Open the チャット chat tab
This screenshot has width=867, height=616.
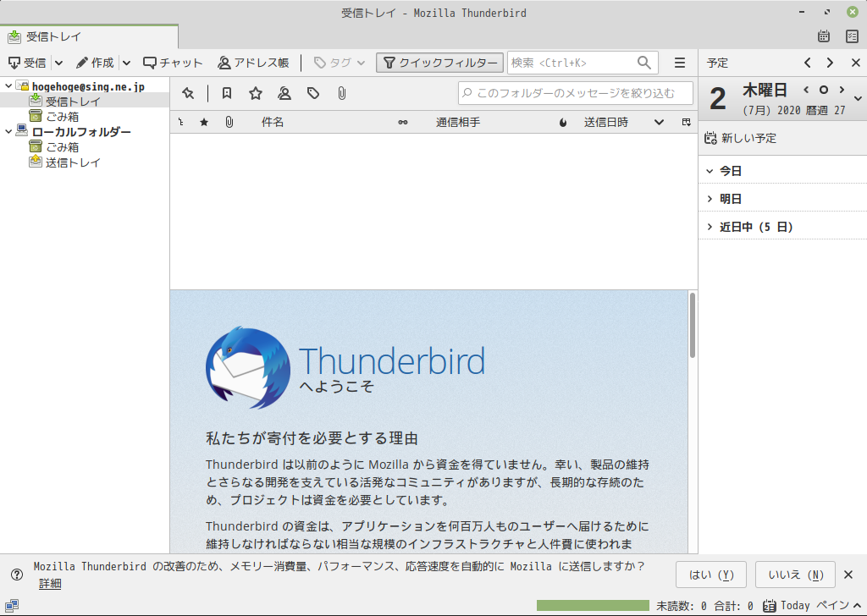point(173,63)
